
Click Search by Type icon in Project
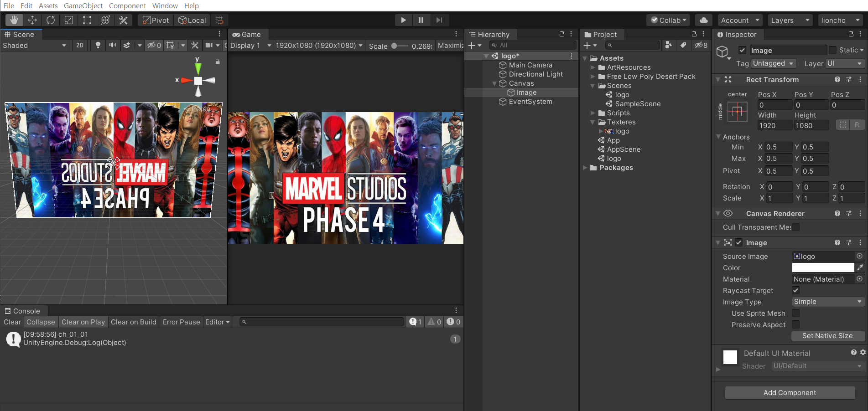[x=668, y=45]
